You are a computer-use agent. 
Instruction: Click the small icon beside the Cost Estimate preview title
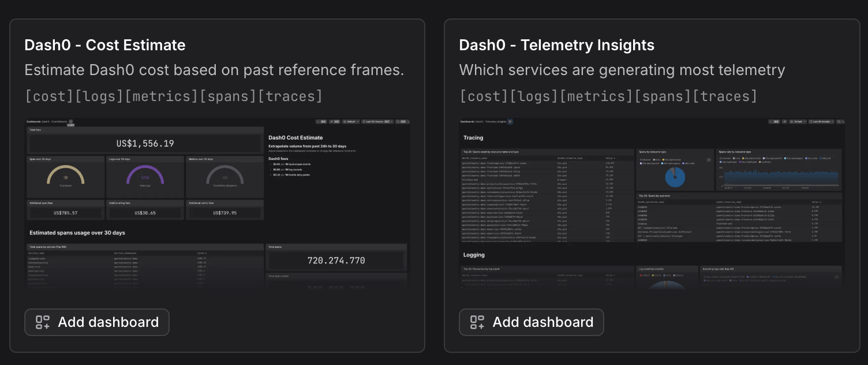click(x=70, y=122)
